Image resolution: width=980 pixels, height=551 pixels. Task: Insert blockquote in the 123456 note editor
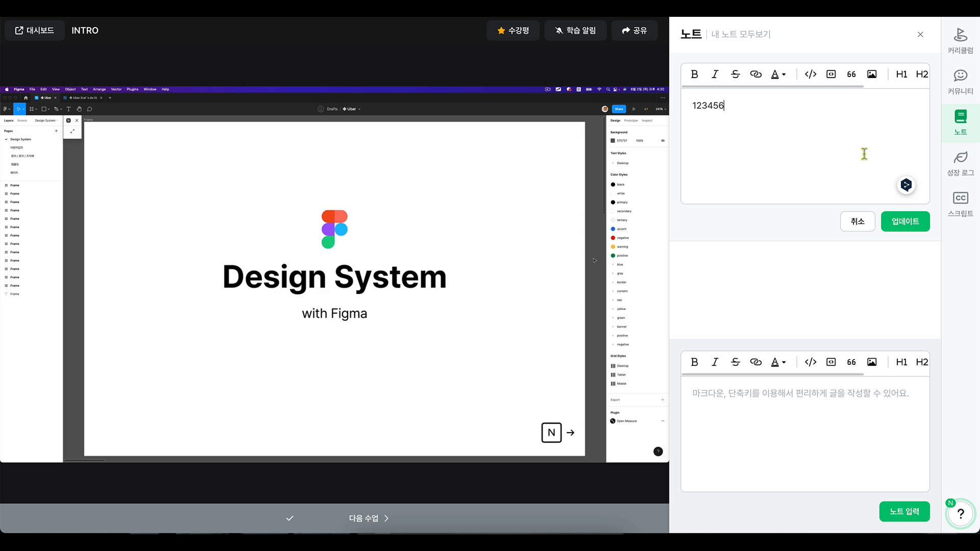coord(851,74)
